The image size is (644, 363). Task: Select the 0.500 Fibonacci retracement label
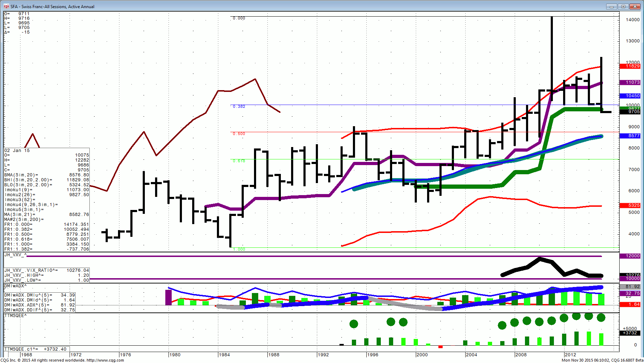pos(239,134)
